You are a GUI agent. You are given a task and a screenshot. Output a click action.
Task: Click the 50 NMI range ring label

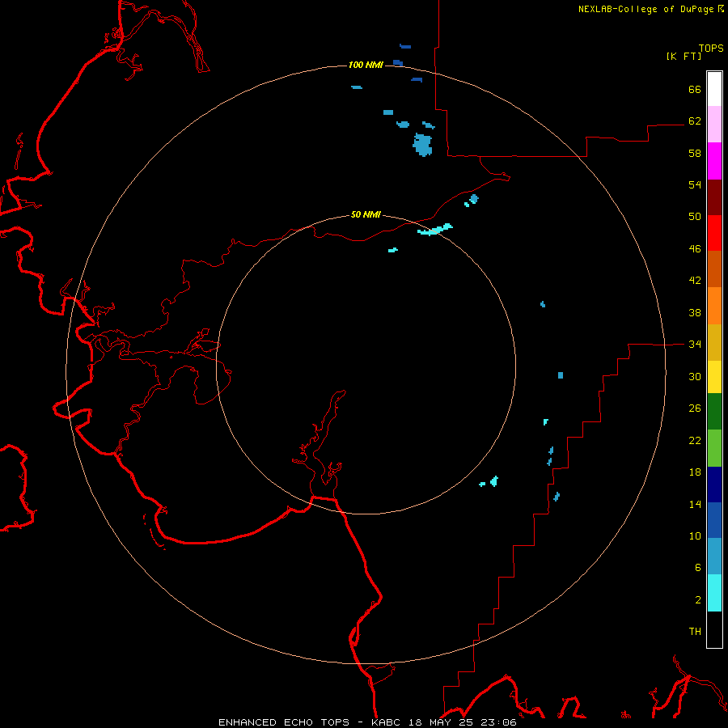pyautogui.click(x=366, y=214)
